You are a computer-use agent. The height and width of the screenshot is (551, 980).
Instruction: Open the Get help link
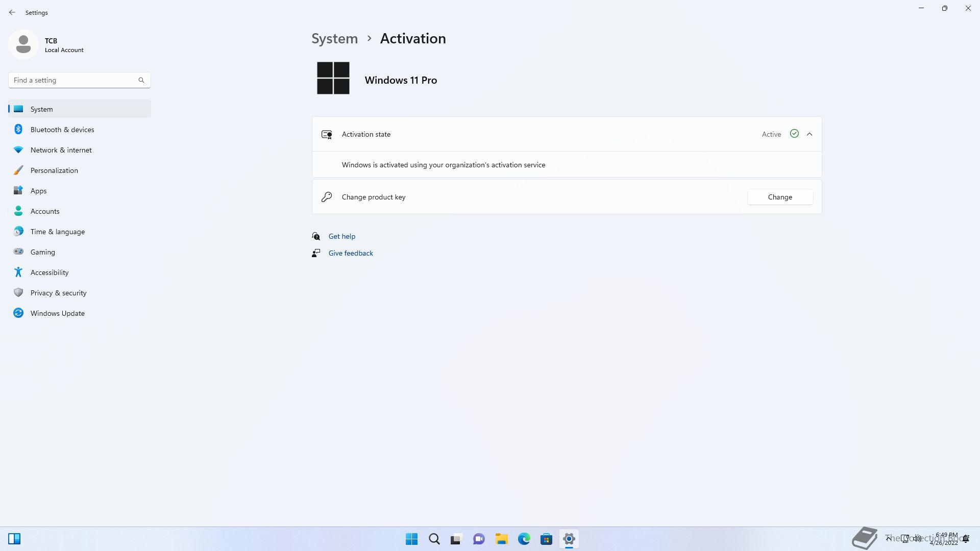341,236
